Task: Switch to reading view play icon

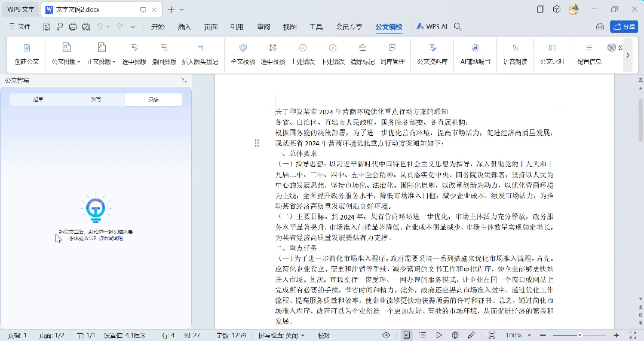Action: (x=439, y=335)
